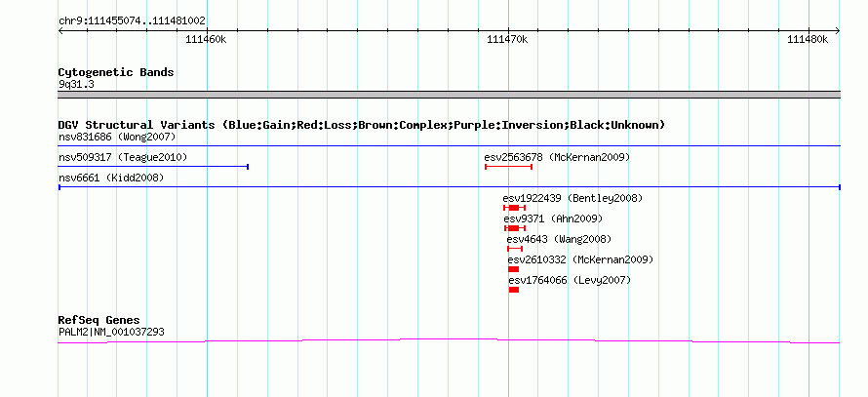Open the RefSeq Genes track title
This screenshot has width=868, height=397.
pos(99,320)
